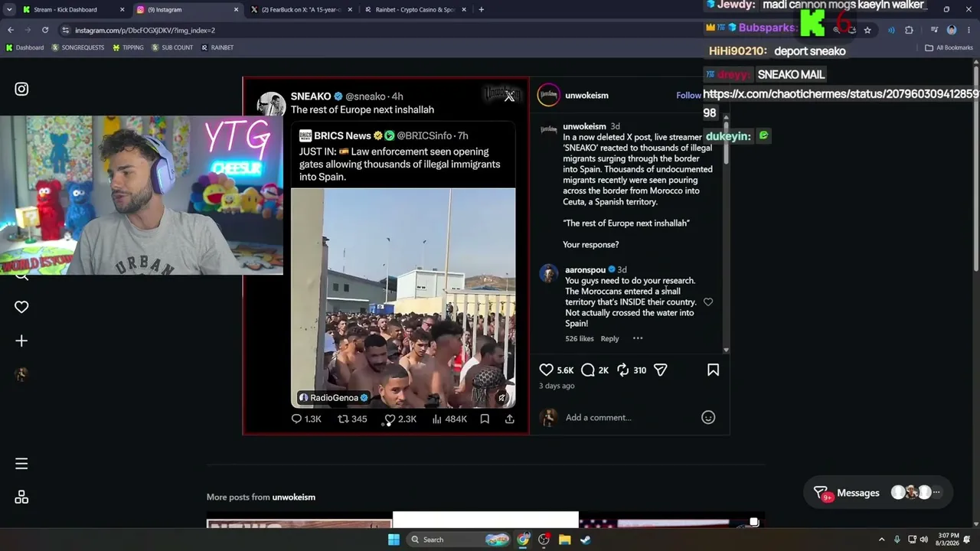The image size is (980, 551).
Task: View the 526 likes on aaronspou's comment
Action: point(580,338)
